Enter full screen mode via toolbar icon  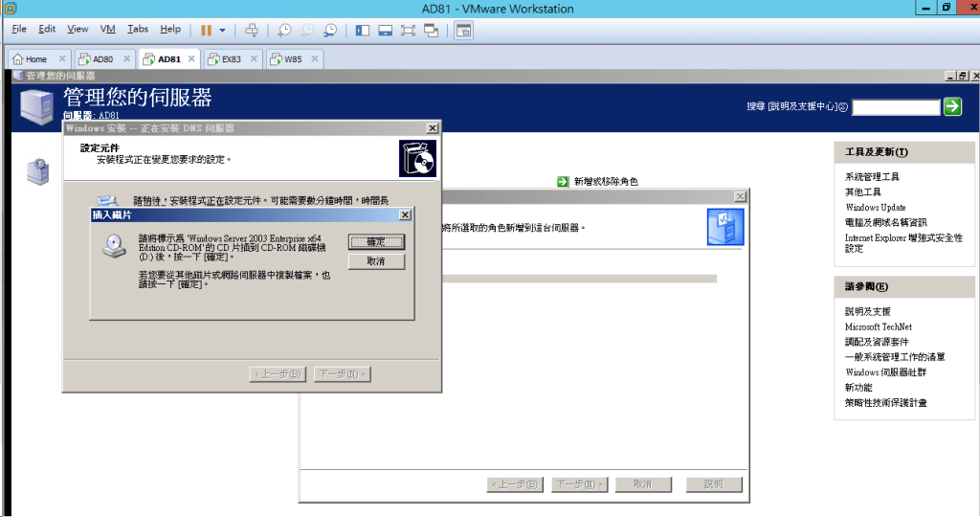click(x=408, y=30)
